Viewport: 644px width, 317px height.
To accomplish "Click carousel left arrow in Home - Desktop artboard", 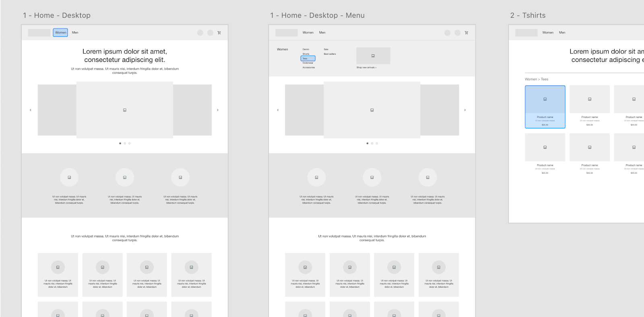I will click(31, 110).
